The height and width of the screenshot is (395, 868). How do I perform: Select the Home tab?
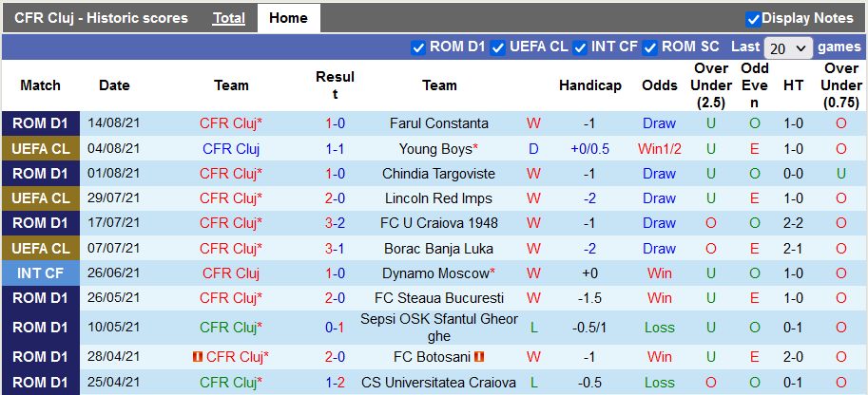pyautogui.click(x=288, y=18)
